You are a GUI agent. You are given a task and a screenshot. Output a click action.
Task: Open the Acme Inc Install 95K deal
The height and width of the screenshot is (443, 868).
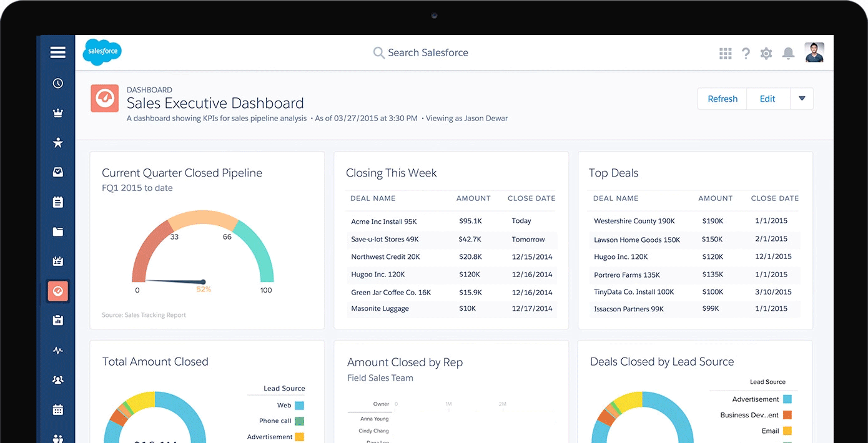click(384, 221)
